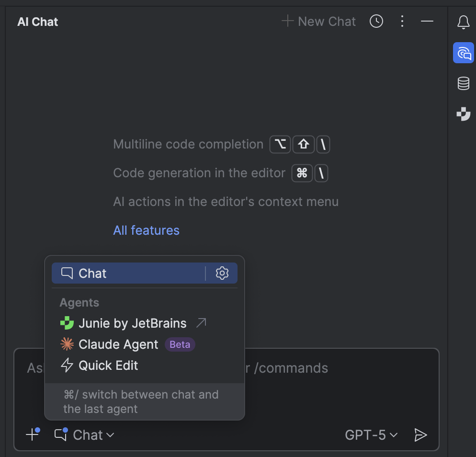Open AI Chat options kebab menu
Viewport: 476px width, 457px height.
click(x=402, y=22)
